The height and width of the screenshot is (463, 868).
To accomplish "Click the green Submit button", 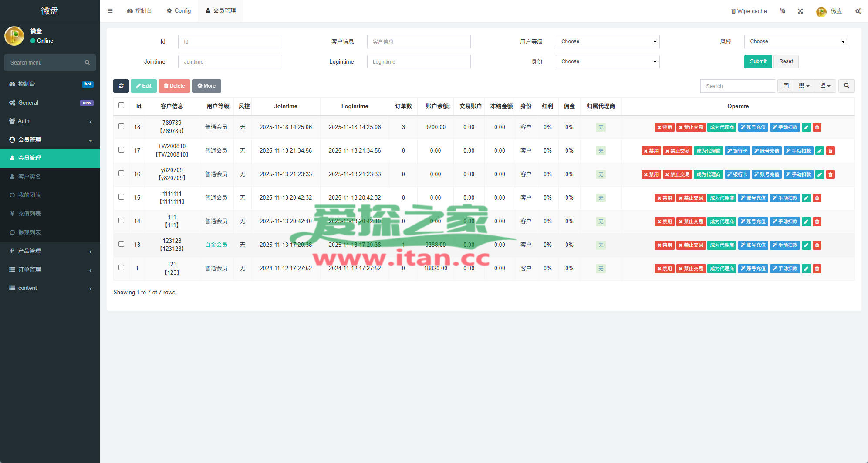I will click(758, 61).
